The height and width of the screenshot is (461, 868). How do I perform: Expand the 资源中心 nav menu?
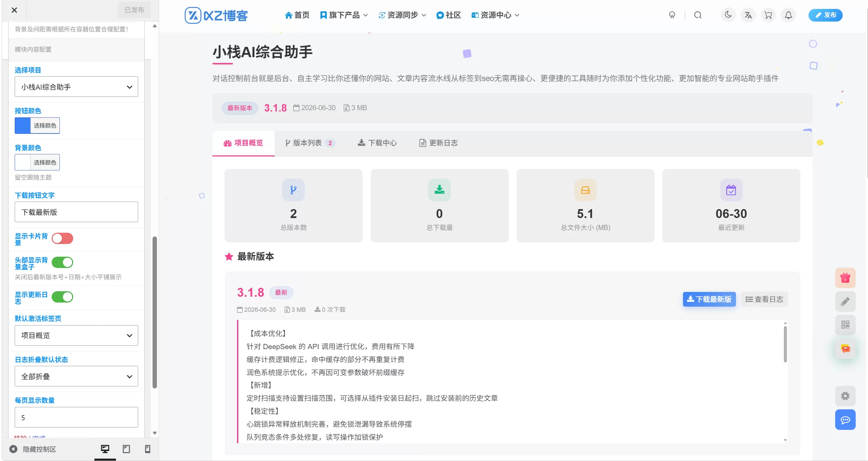point(496,15)
